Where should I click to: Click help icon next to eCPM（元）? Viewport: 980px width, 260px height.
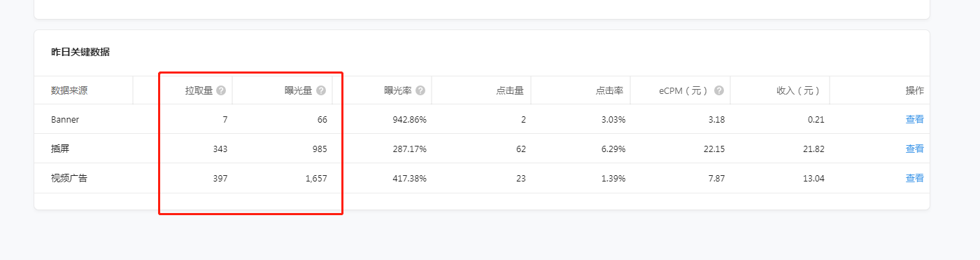pyautogui.click(x=719, y=90)
